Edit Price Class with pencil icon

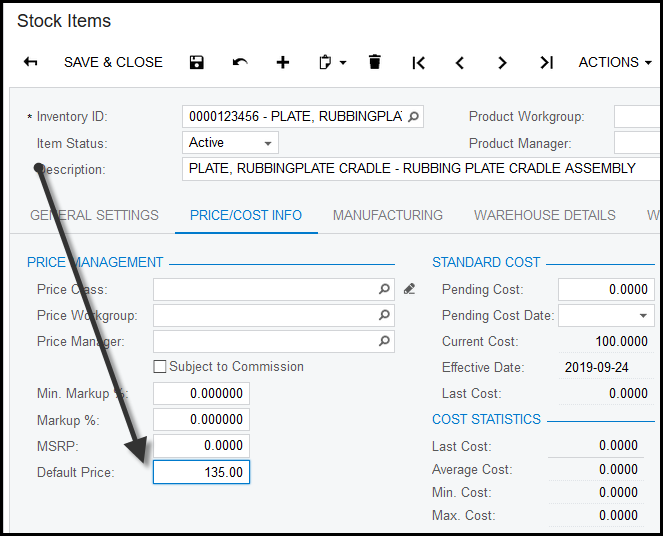click(409, 289)
